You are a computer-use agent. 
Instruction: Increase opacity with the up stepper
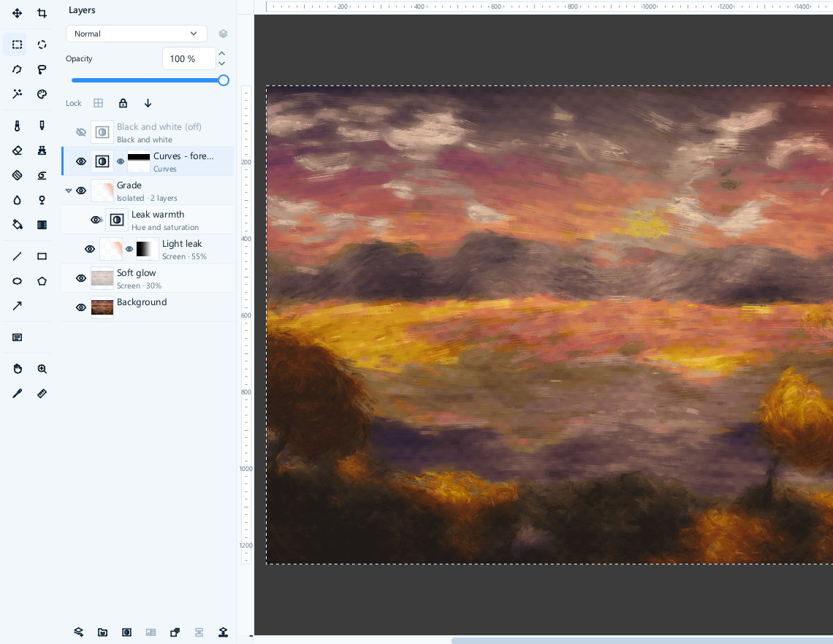coord(222,53)
